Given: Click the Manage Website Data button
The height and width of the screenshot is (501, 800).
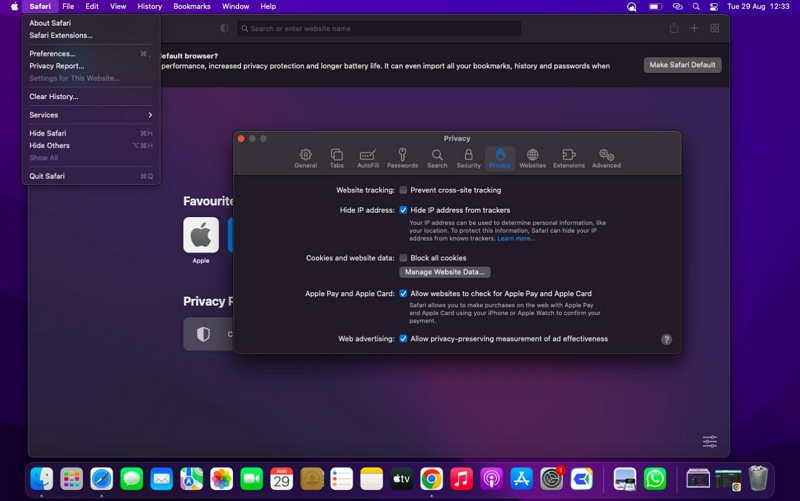Looking at the screenshot, I should [x=444, y=272].
